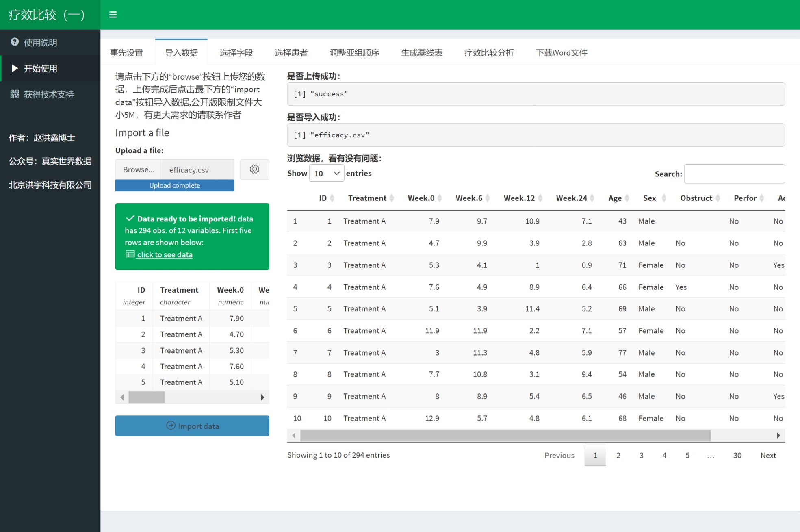This screenshot has width=800, height=532.
Task: Sort table by Week.0 column arrows
Action: 440,198
